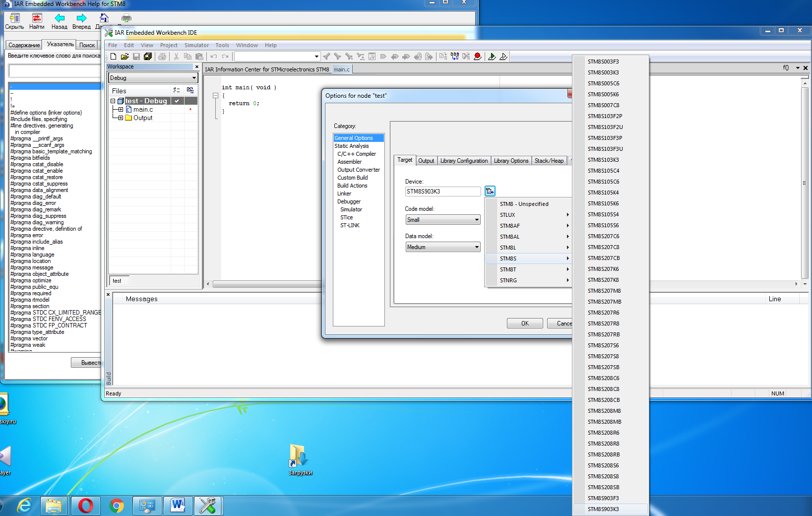Expand the main.c tree node
This screenshot has width=812, height=516.
pyautogui.click(x=121, y=109)
